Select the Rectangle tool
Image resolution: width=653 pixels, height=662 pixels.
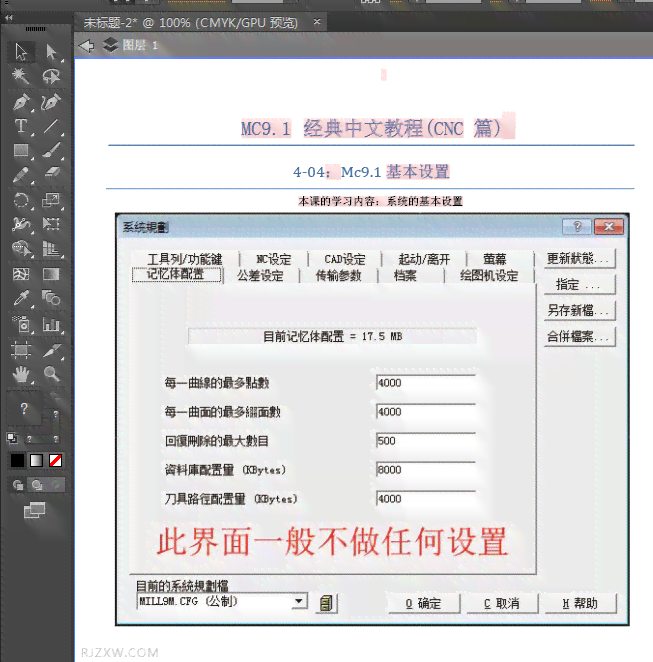coord(21,150)
